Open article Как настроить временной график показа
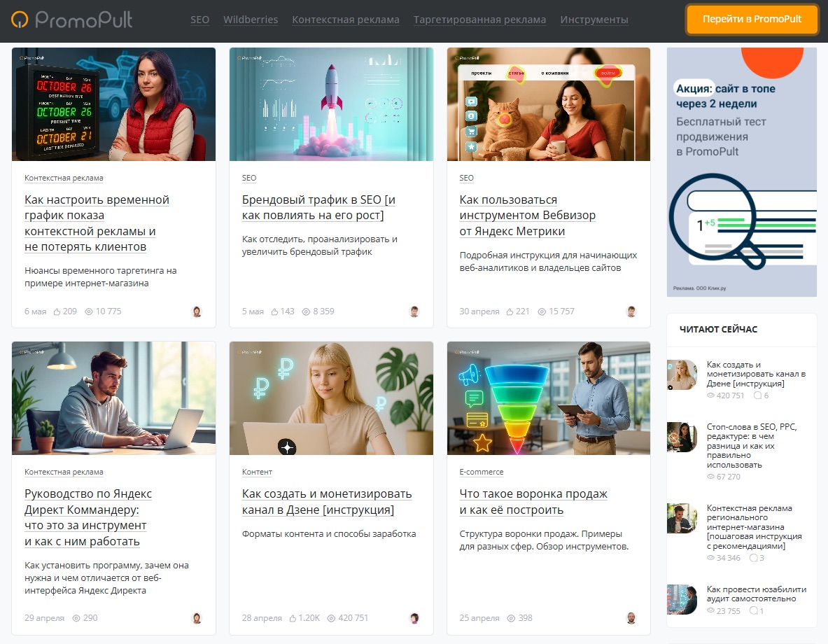This screenshot has height=644, width=828. coord(97,223)
